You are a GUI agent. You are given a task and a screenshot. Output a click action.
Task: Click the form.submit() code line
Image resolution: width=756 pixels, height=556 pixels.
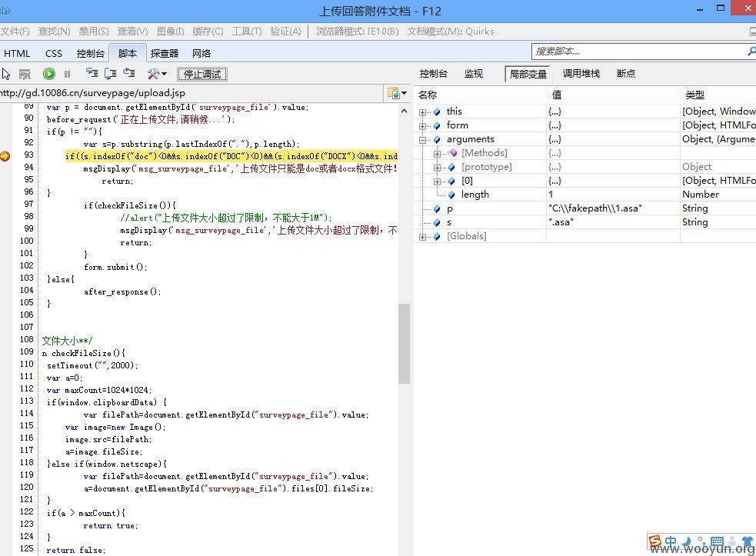click(115, 267)
